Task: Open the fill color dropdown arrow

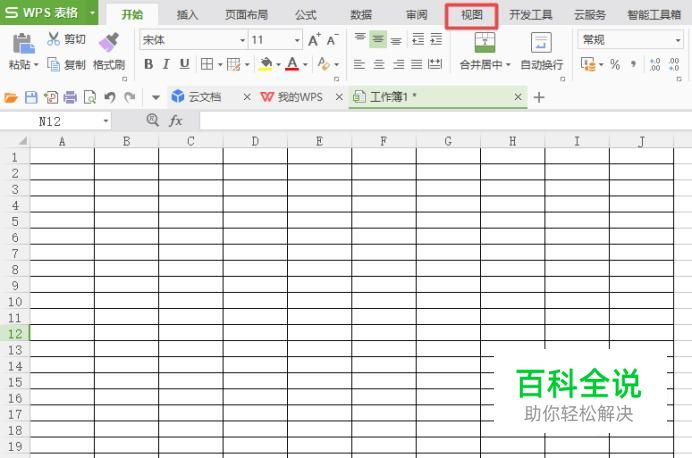Action: (278, 65)
